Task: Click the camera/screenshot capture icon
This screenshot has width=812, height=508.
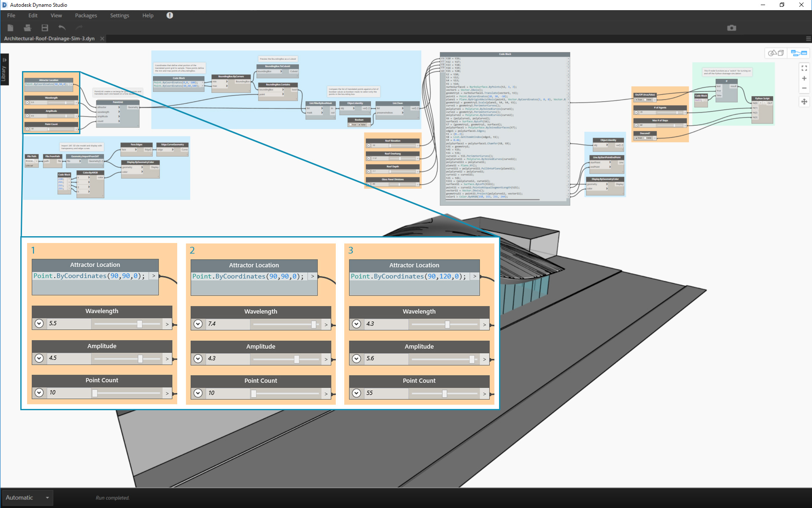Action: click(732, 27)
